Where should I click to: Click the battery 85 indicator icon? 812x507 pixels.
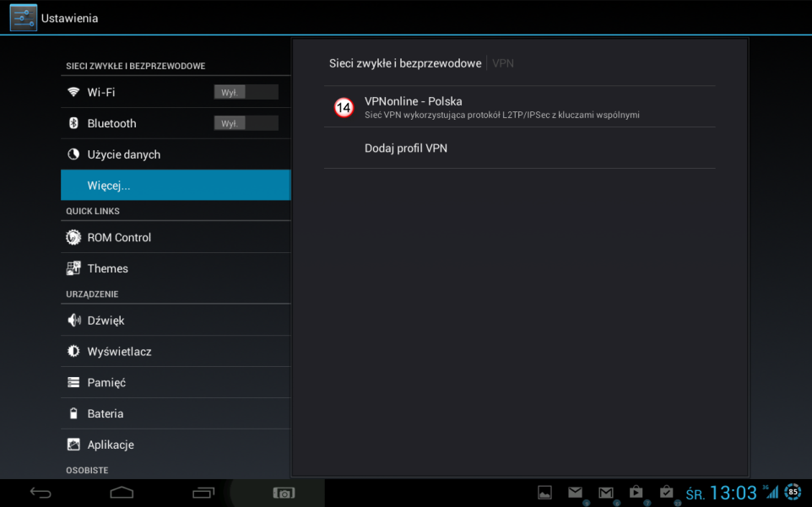[x=793, y=492]
